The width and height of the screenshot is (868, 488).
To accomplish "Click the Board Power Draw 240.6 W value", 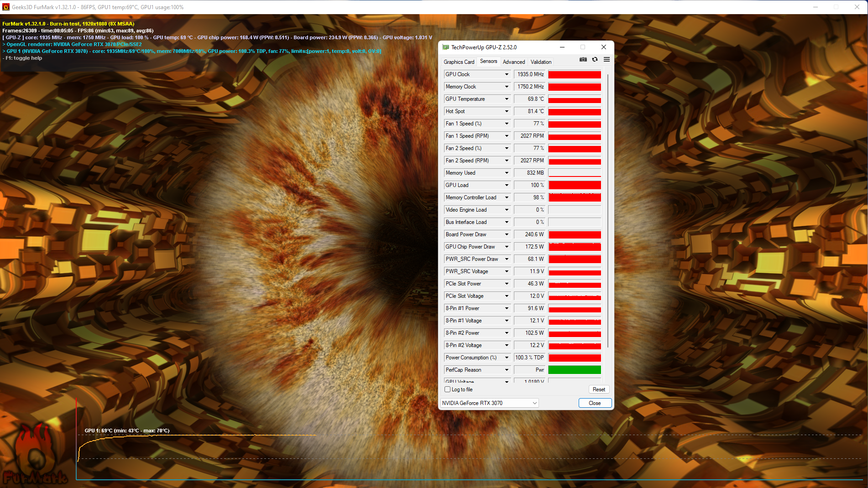I will pos(530,234).
